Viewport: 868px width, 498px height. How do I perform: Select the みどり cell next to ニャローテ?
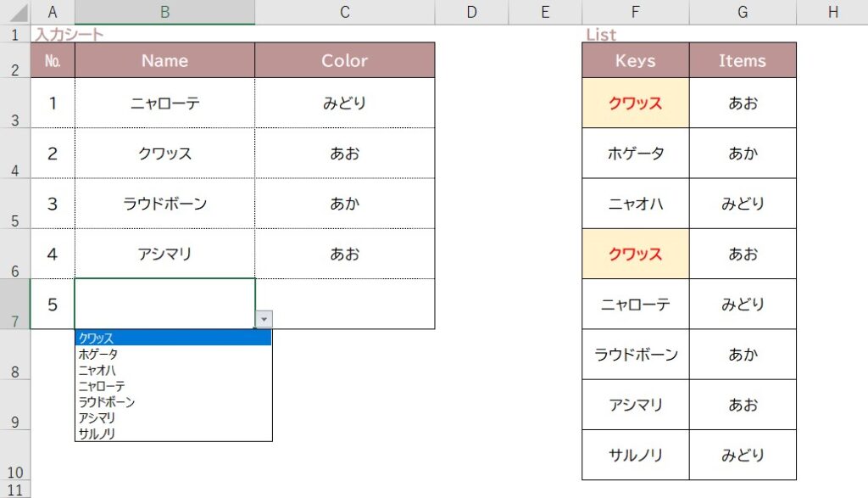click(343, 102)
